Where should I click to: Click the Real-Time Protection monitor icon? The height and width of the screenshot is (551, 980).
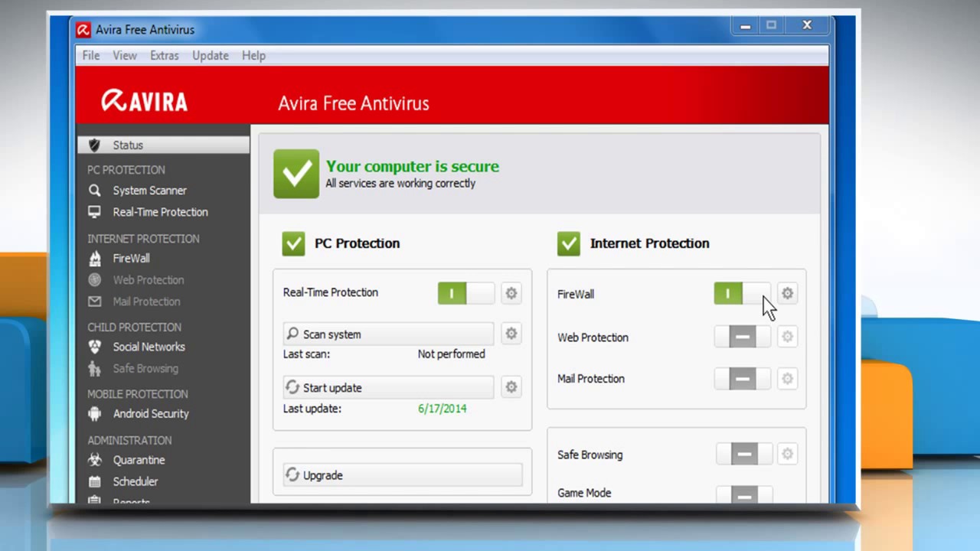tap(94, 212)
